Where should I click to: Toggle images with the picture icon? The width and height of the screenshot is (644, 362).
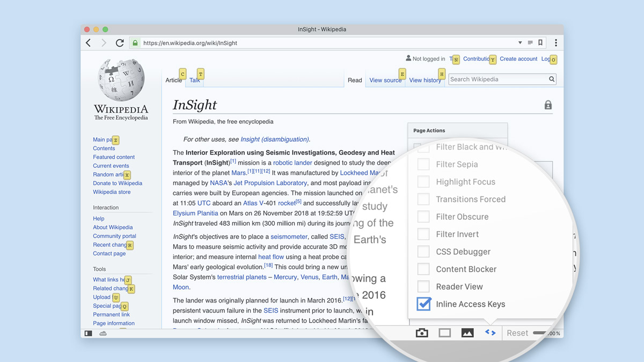coord(467,333)
